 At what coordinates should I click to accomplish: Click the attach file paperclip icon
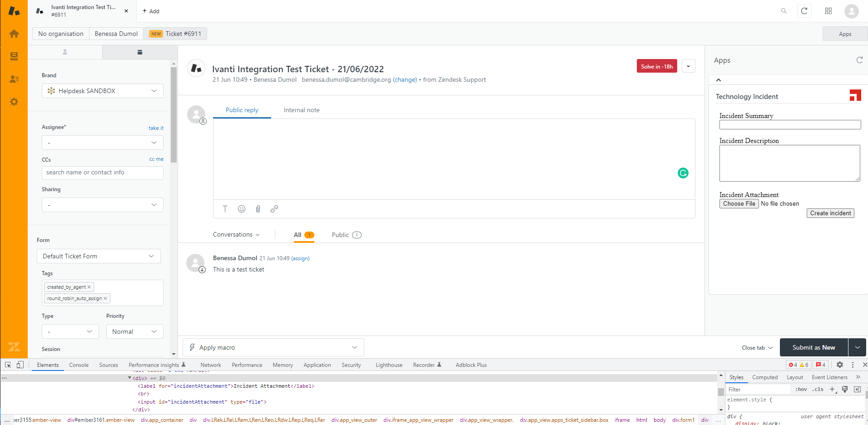(258, 209)
